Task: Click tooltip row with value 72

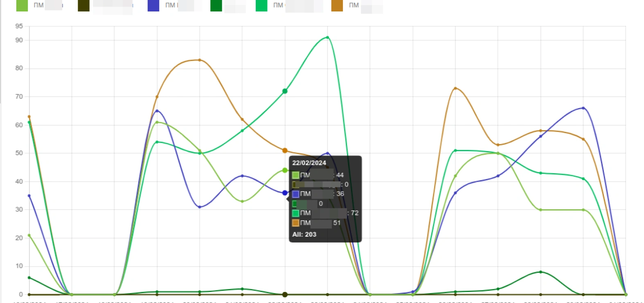Action: click(325, 213)
